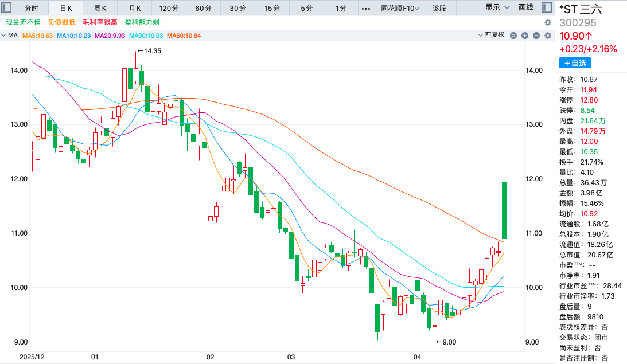627x364 pixels.
Task: Toggle the right info panel icon
Action: 547,8
